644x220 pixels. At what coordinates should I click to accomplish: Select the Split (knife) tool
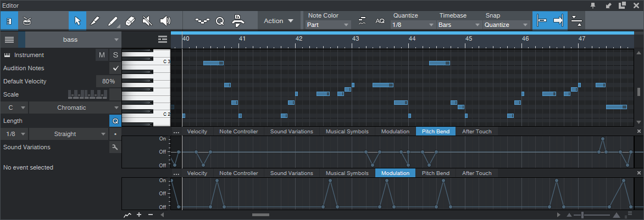95,21
